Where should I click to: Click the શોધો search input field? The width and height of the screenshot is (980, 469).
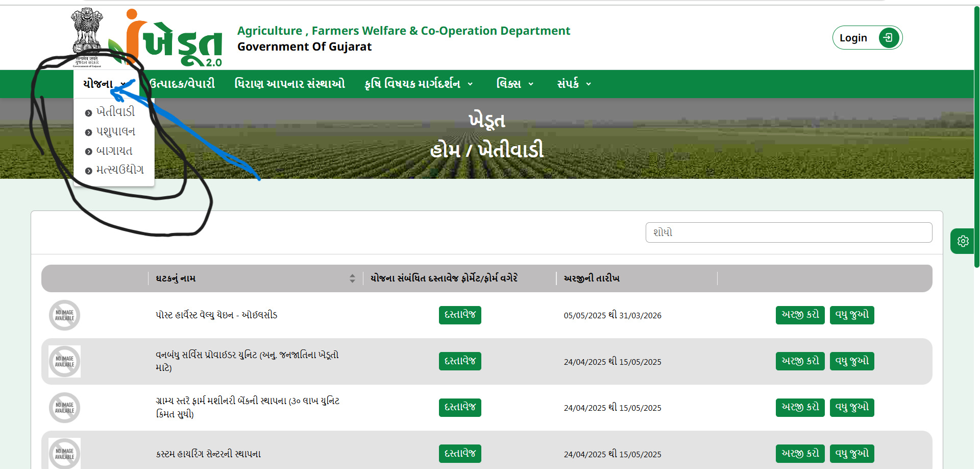tap(789, 232)
